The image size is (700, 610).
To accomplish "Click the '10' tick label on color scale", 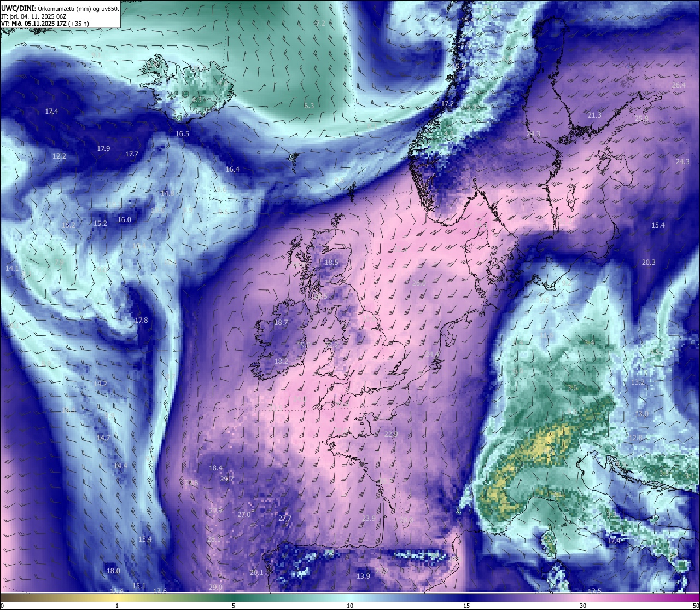I will pyautogui.click(x=350, y=606).
